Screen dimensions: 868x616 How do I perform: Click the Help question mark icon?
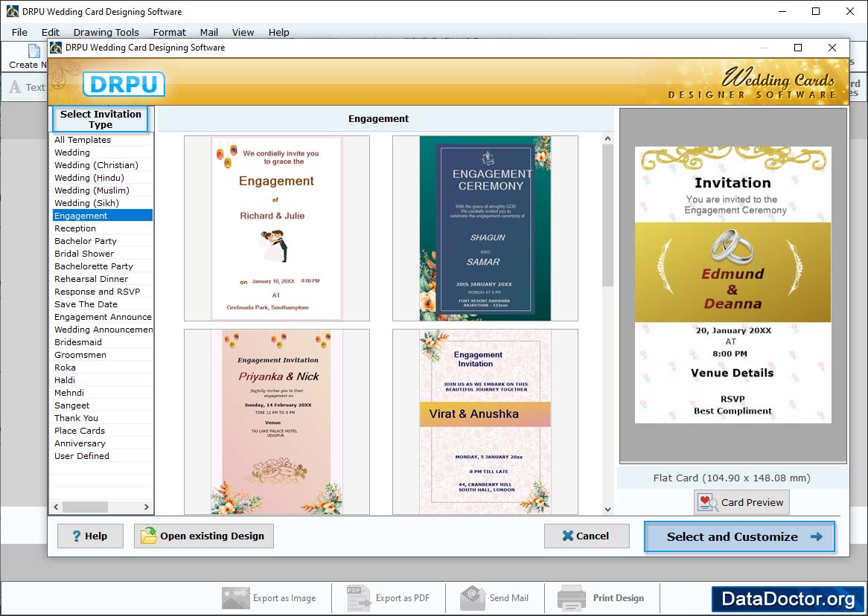(77, 536)
